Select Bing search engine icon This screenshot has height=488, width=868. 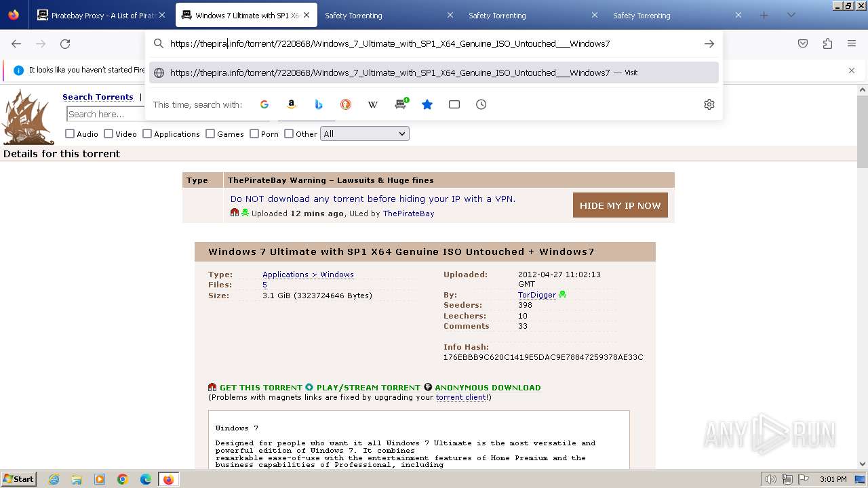319,104
